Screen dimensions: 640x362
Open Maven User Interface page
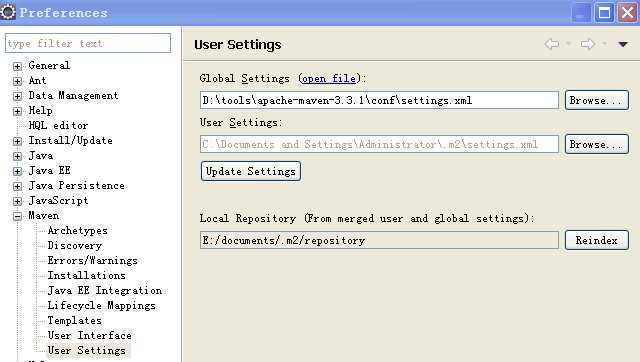pos(89,335)
